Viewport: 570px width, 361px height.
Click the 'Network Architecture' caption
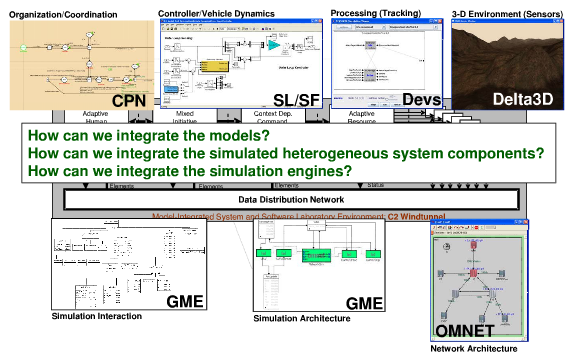pyautogui.click(x=474, y=349)
